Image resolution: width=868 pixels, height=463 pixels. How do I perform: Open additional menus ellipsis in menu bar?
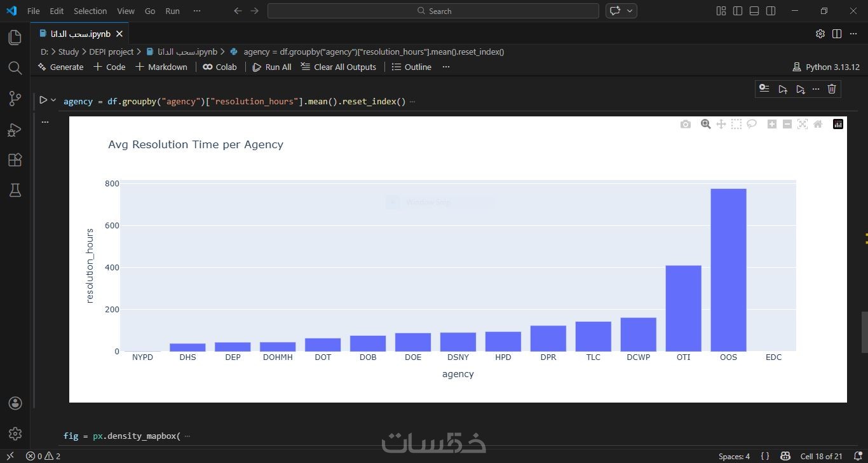196,11
